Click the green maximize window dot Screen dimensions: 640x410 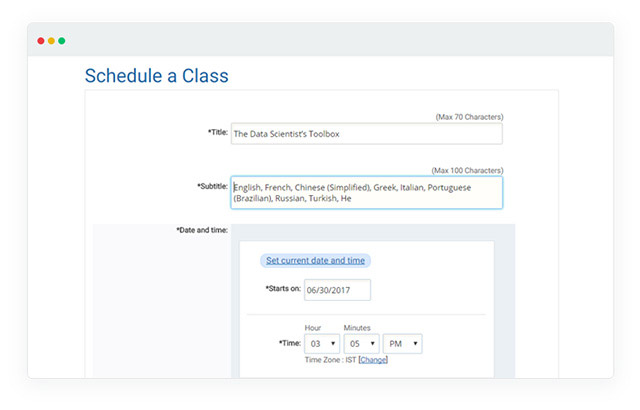click(x=62, y=41)
